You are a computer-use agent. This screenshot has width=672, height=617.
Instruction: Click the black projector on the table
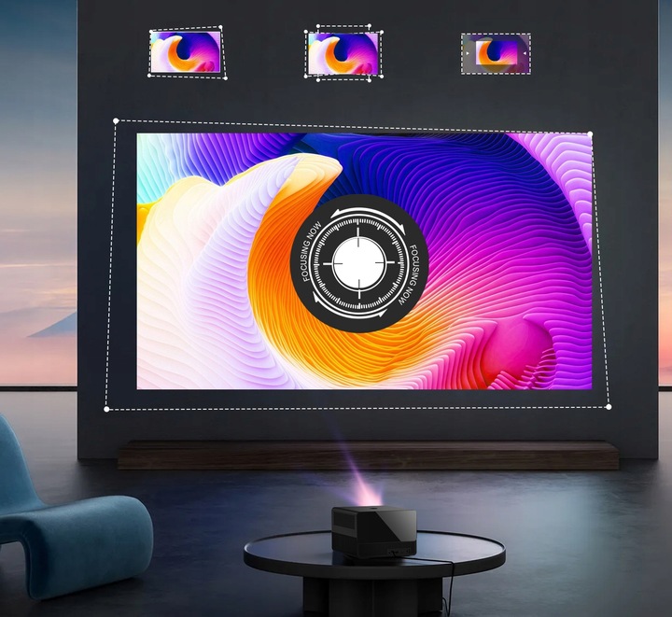point(373,532)
